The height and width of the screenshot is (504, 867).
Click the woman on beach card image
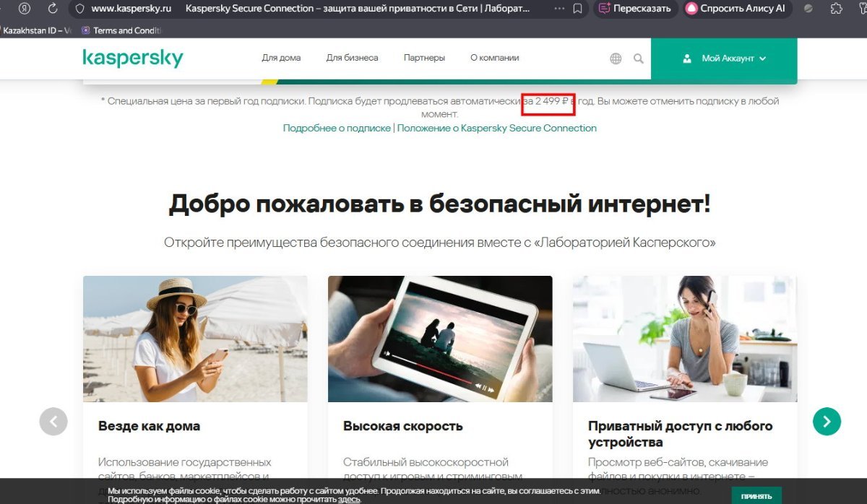[195, 339]
